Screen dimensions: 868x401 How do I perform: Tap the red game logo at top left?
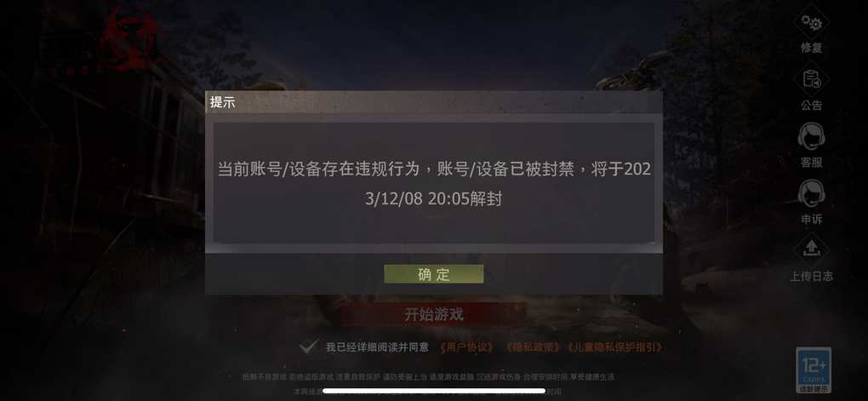130,37
